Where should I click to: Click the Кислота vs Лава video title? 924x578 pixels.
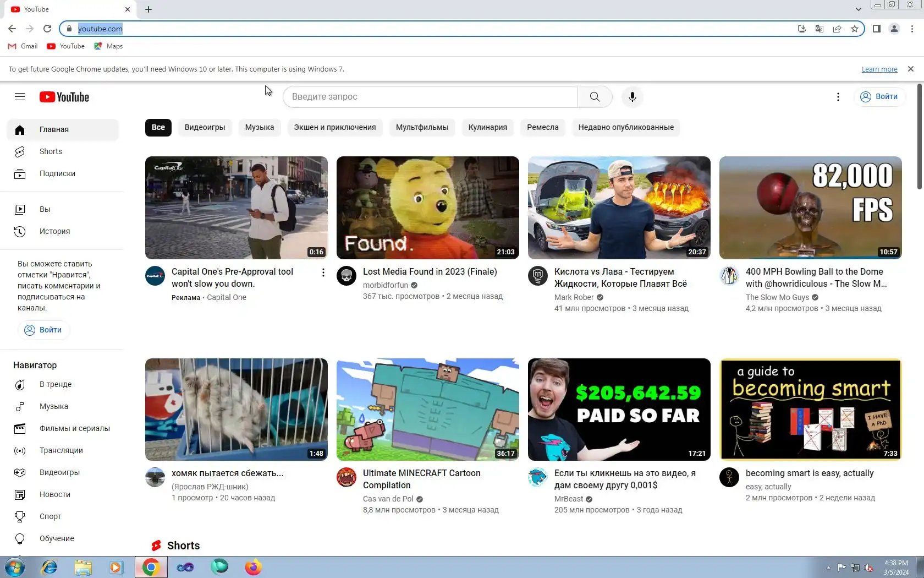[620, 277]
